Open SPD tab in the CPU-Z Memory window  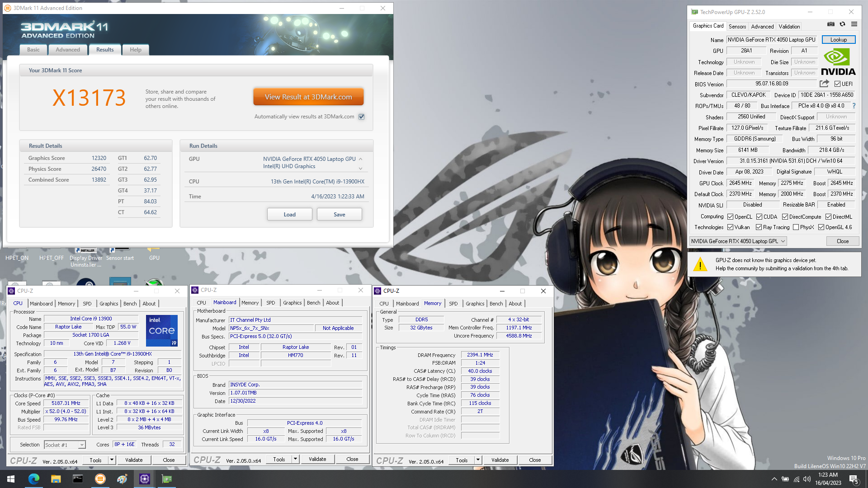pos(453,304)
